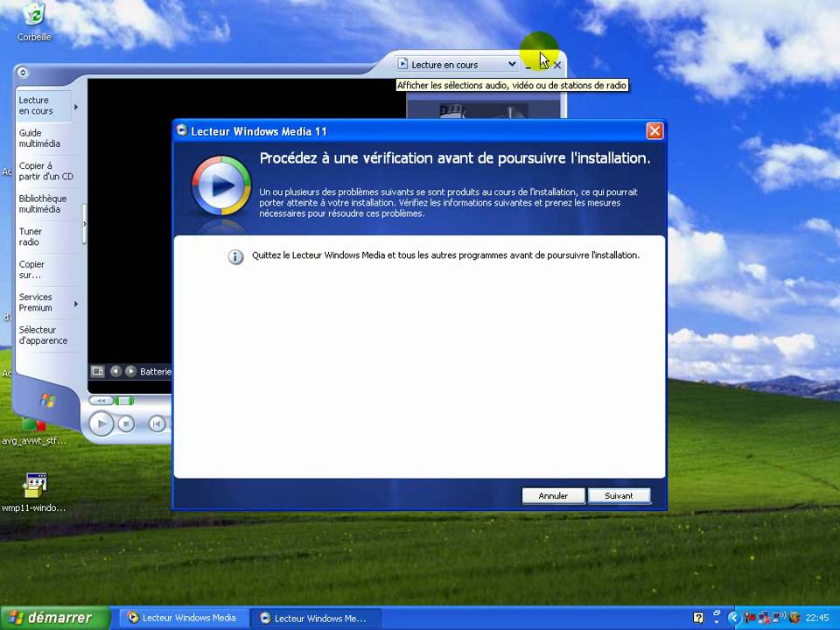Continue setup with Suivant button

pos(619,495)
